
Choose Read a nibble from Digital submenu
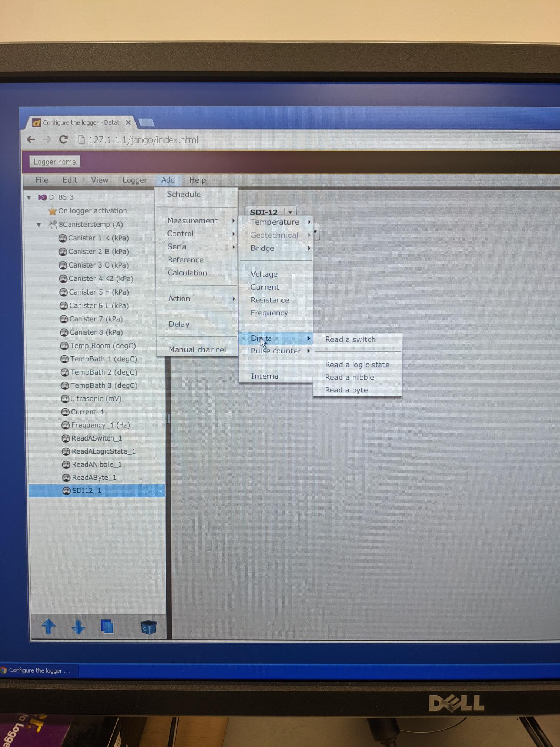pyautogui.click(x=349, y=377)
